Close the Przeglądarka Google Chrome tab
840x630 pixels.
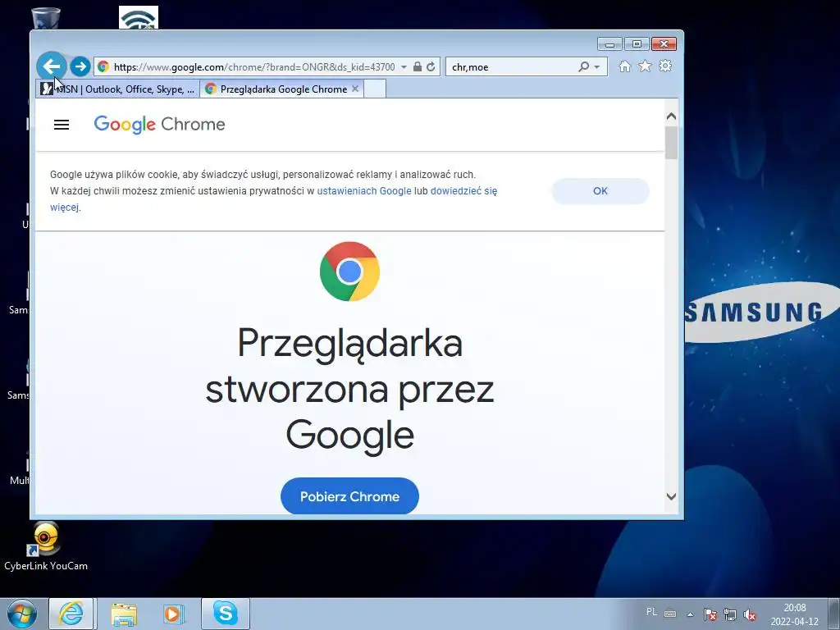(x=355, y=89)
